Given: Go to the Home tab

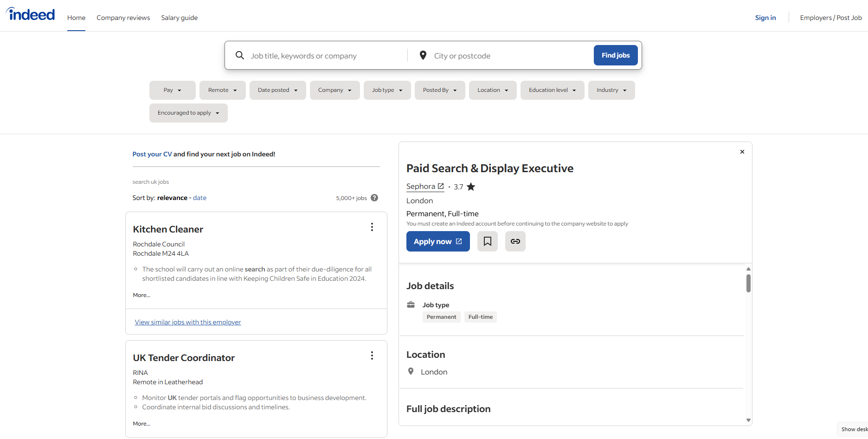Looking at the screenshot, I should 76,18.
